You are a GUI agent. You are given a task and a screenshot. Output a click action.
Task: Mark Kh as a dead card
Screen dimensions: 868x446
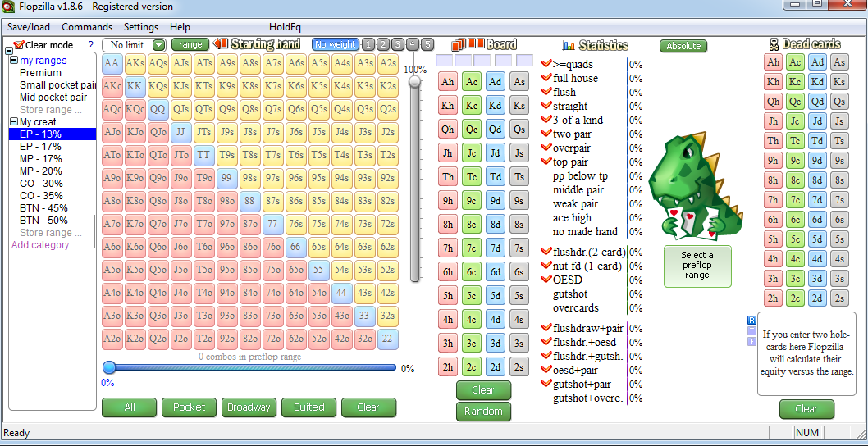pos(774,82)
